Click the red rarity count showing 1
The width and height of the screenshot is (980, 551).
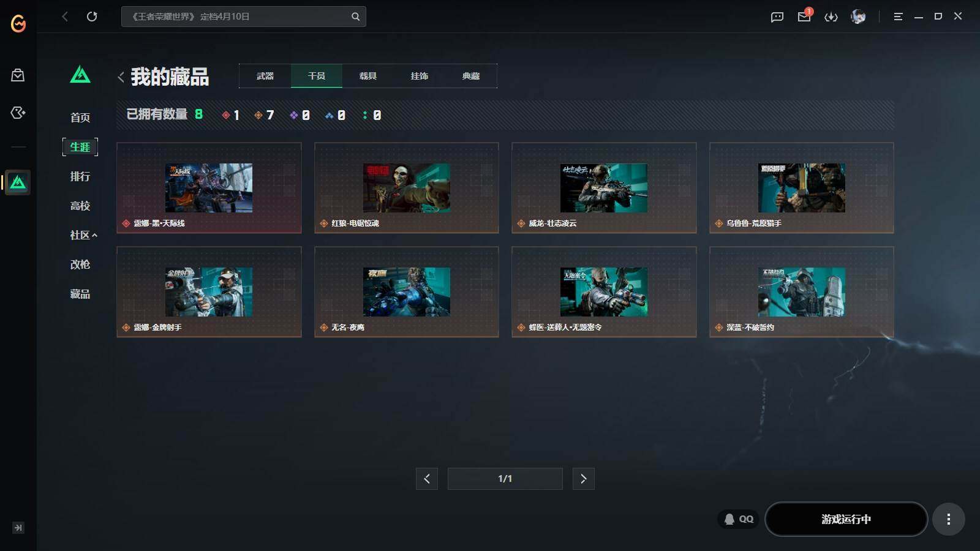pos(231,115)
